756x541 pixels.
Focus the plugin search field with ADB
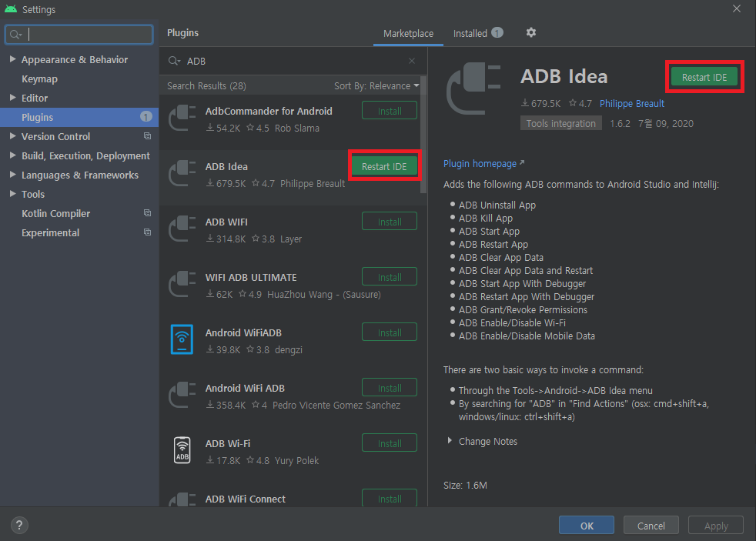point(293,62)
